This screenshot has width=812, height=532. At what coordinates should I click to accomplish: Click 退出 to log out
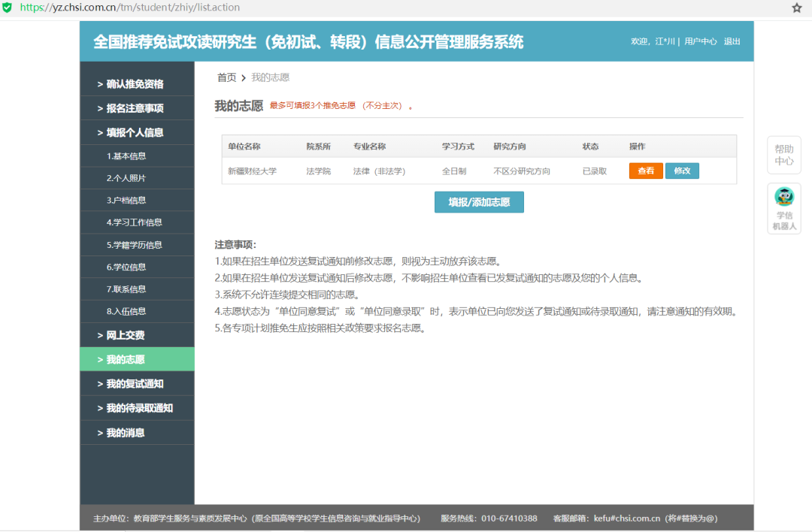coord(732,41)
